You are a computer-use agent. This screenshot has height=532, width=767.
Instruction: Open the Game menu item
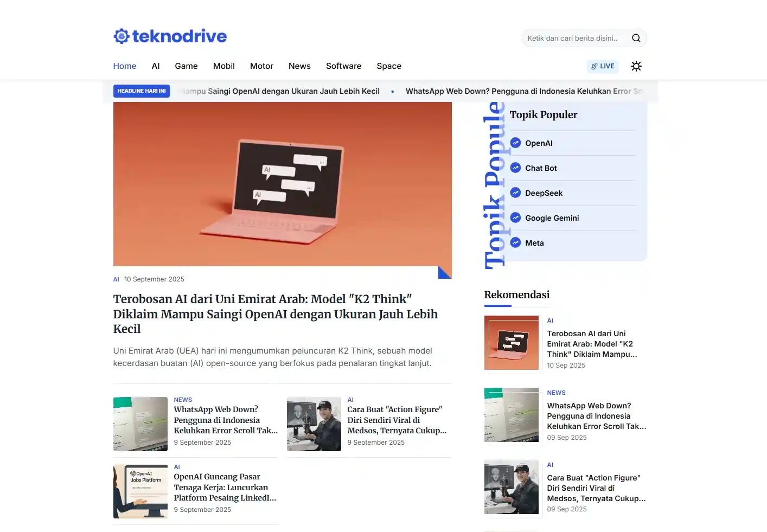click(x=186, y=66)
